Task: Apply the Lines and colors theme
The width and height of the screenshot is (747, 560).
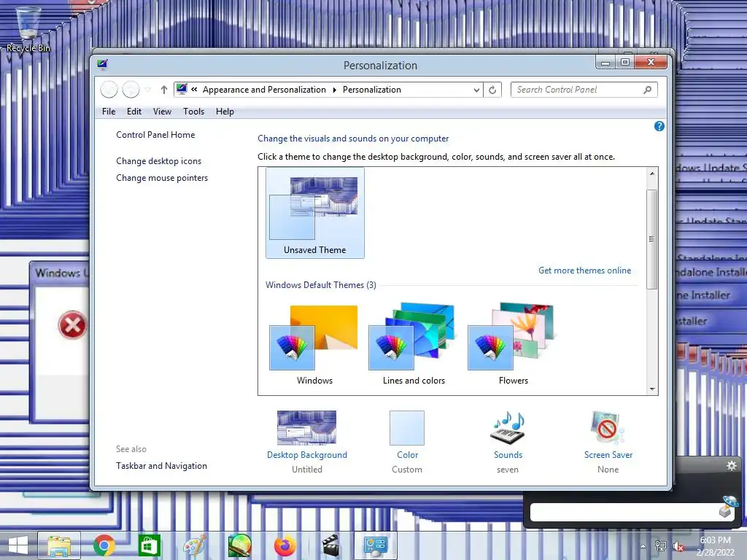Action: pyautogui.click(x=414, y=344)
